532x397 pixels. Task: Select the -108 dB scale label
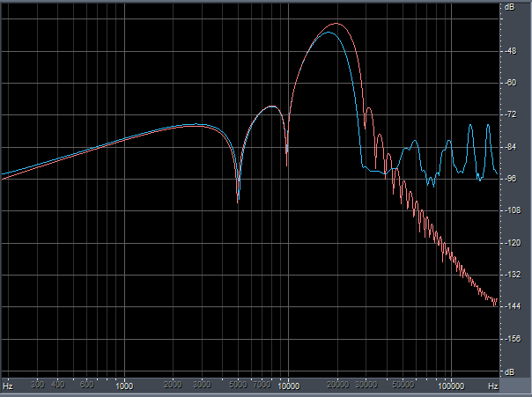pyautogui.click(x=512, y=210)
